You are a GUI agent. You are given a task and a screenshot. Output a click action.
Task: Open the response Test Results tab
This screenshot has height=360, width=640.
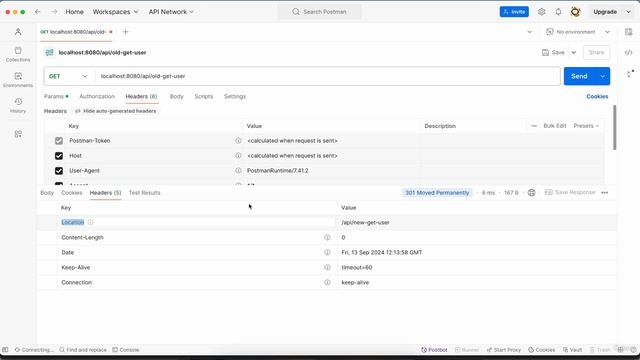coord(144,193)
